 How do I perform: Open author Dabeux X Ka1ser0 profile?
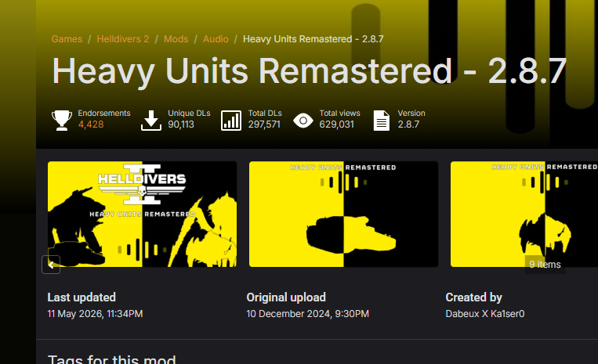click(485, 314)
